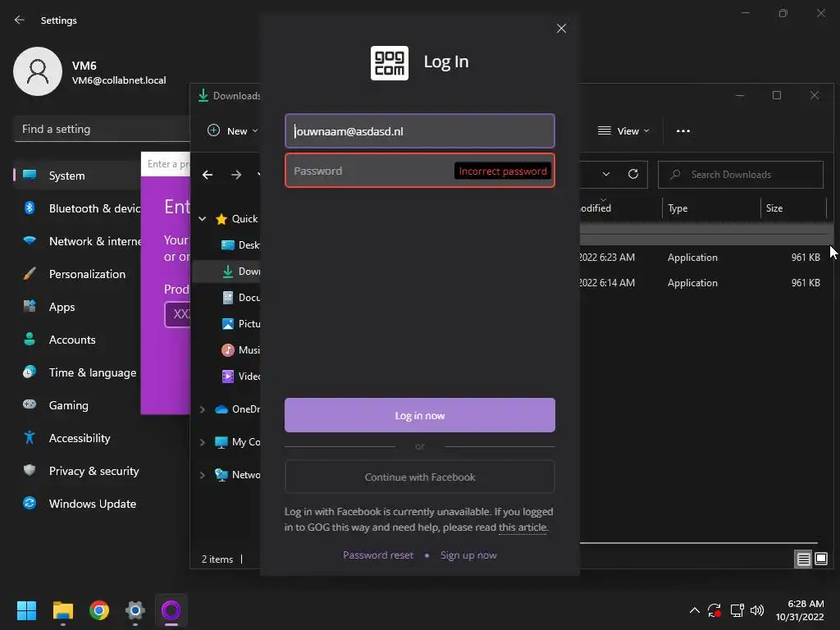The height and width of the screenshot is (630, 840).
Task: Click the Refresh button in File Explorer
Action: 632,174
